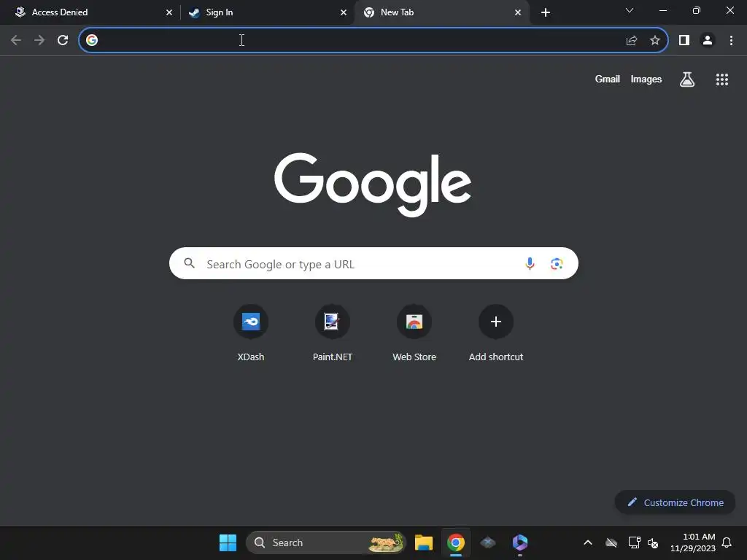Click the taskbar Search box

(326, 542)
